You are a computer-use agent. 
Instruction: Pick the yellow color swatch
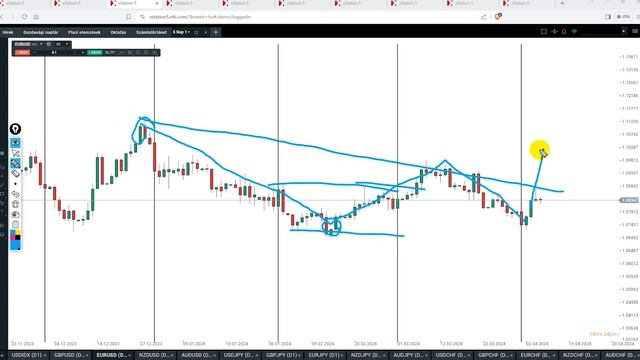18,233
